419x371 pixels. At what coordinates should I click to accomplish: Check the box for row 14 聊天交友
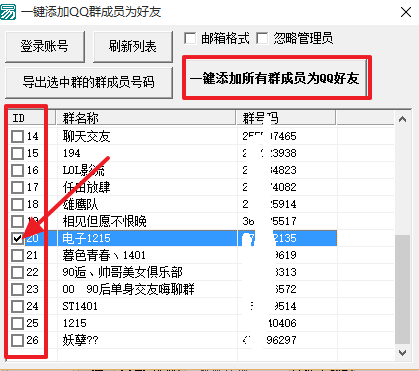(17, 136)
